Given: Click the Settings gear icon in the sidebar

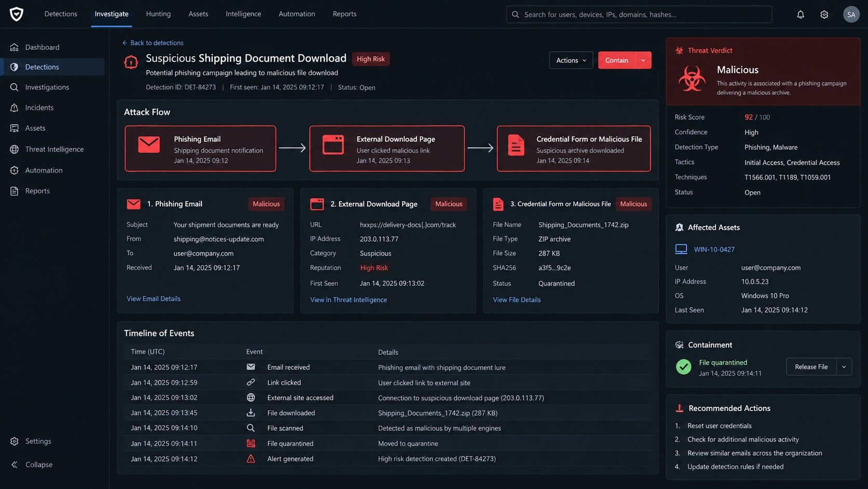Looking at the screenshot, I should [x=15, y=441].
